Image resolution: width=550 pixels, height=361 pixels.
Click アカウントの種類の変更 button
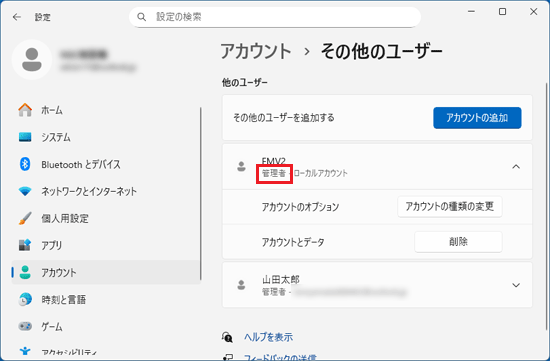tap(450, 207)
